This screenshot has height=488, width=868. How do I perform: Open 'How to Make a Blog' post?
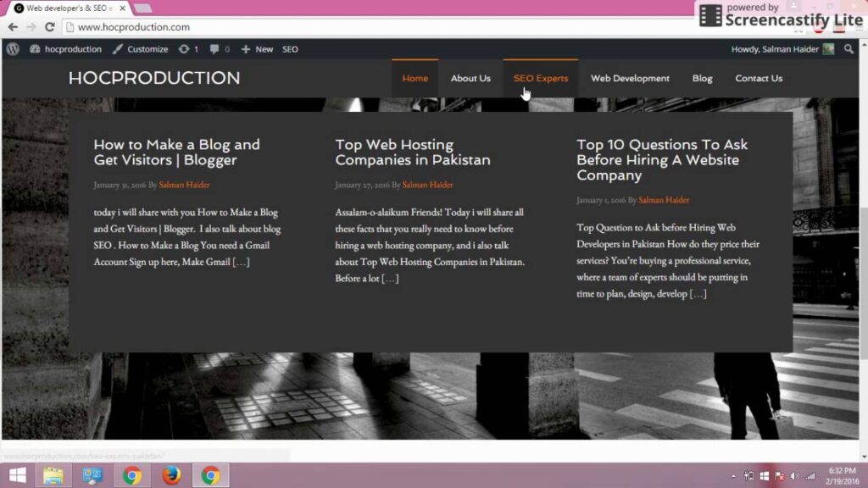click(x=176, y=152)
